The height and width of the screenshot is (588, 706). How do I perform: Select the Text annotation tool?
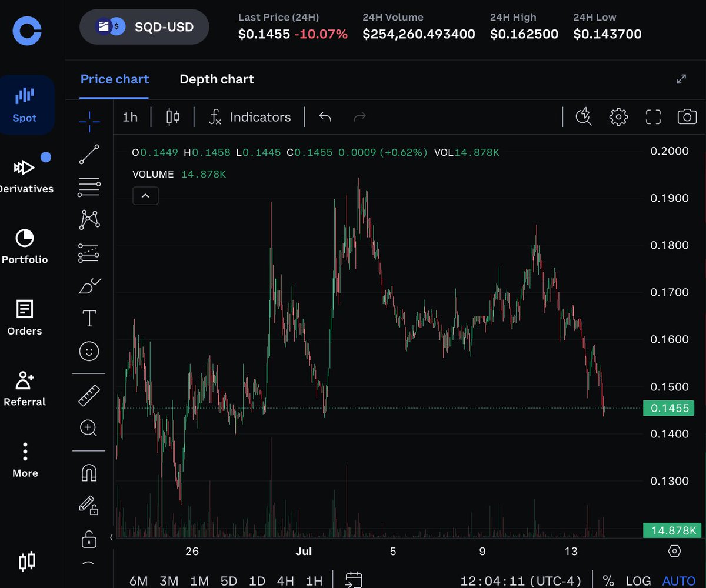(89, 319)
